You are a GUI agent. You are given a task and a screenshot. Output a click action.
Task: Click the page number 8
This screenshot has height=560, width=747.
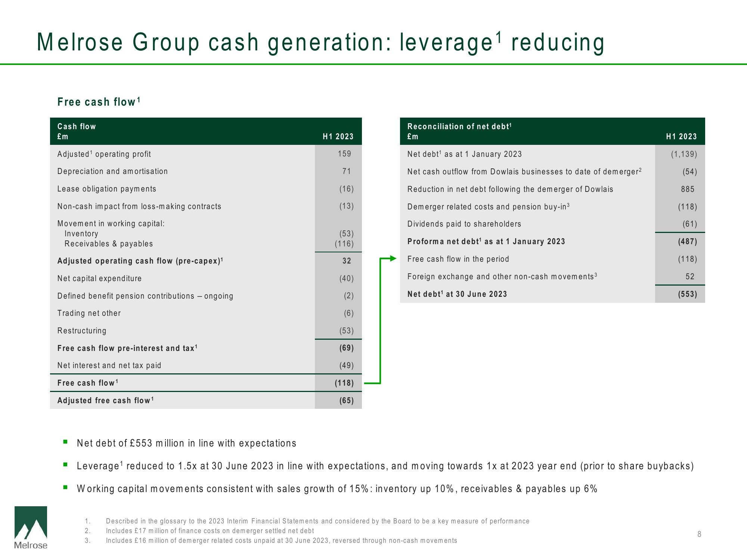699,534
